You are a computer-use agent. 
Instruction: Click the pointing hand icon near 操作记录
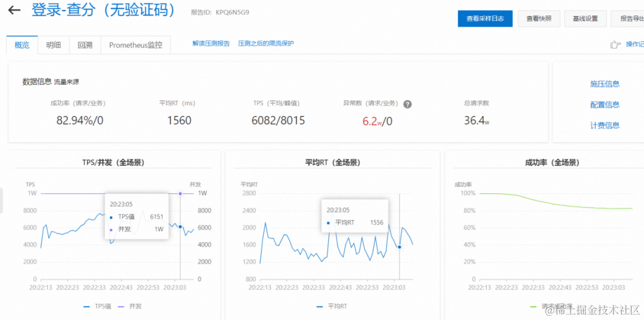pos(615,44)
